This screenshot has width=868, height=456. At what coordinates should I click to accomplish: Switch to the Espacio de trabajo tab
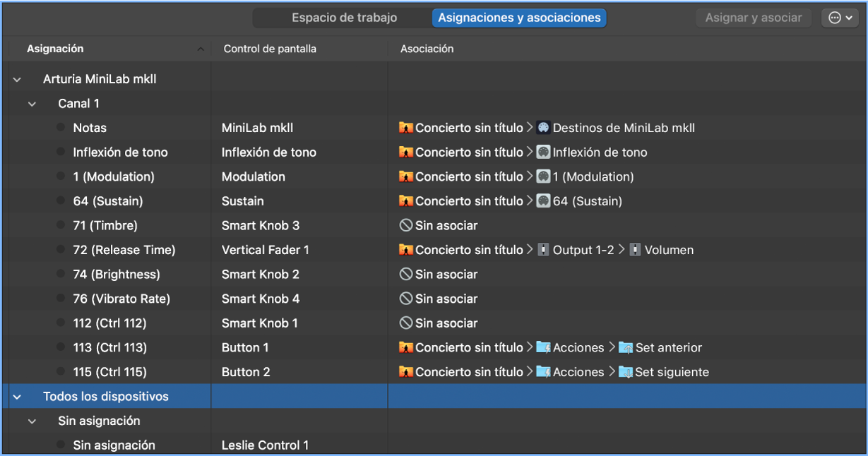[x=344, y=18]
